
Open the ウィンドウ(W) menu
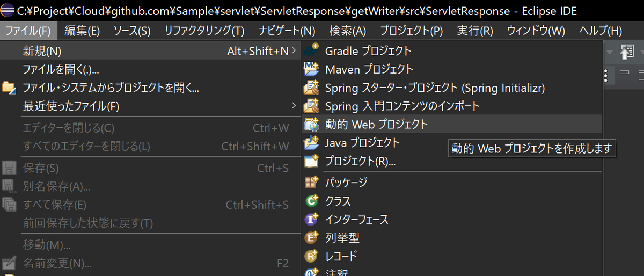[536, 31]
